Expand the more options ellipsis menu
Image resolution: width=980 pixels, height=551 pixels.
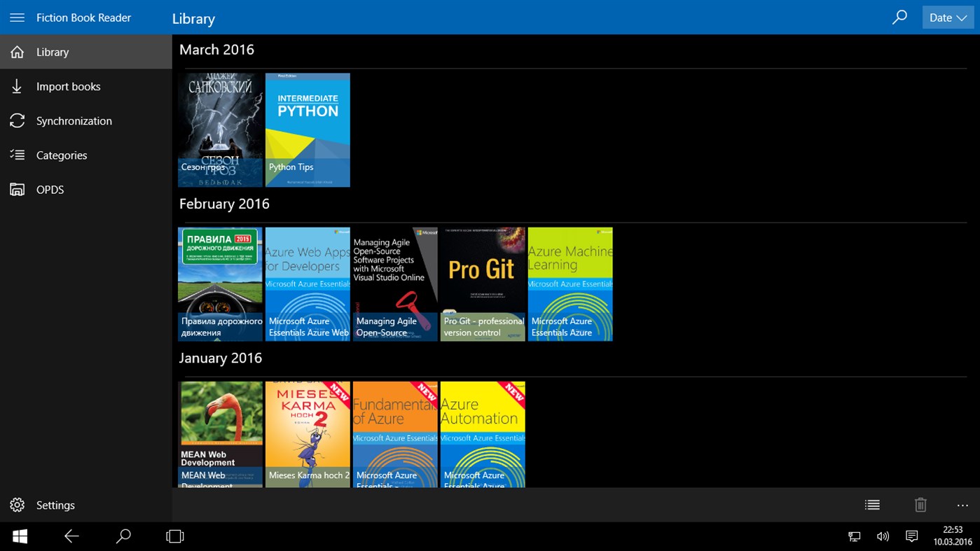[962, 504]
